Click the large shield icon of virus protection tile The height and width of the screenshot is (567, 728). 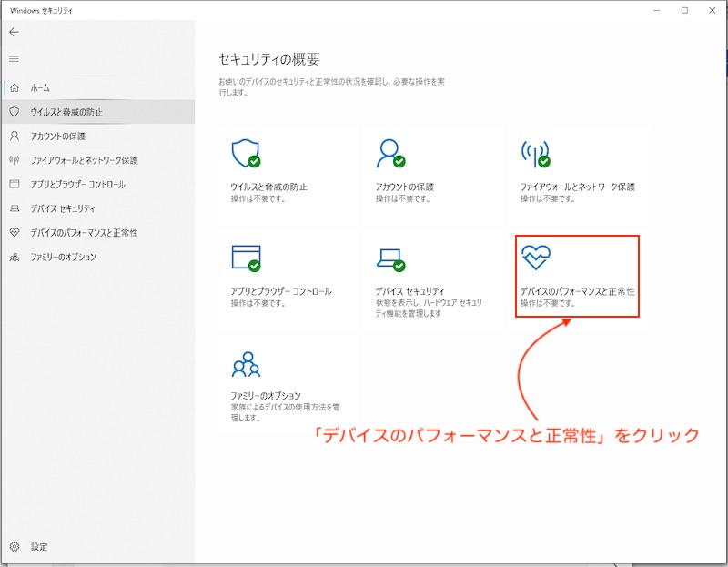(246, 153)
